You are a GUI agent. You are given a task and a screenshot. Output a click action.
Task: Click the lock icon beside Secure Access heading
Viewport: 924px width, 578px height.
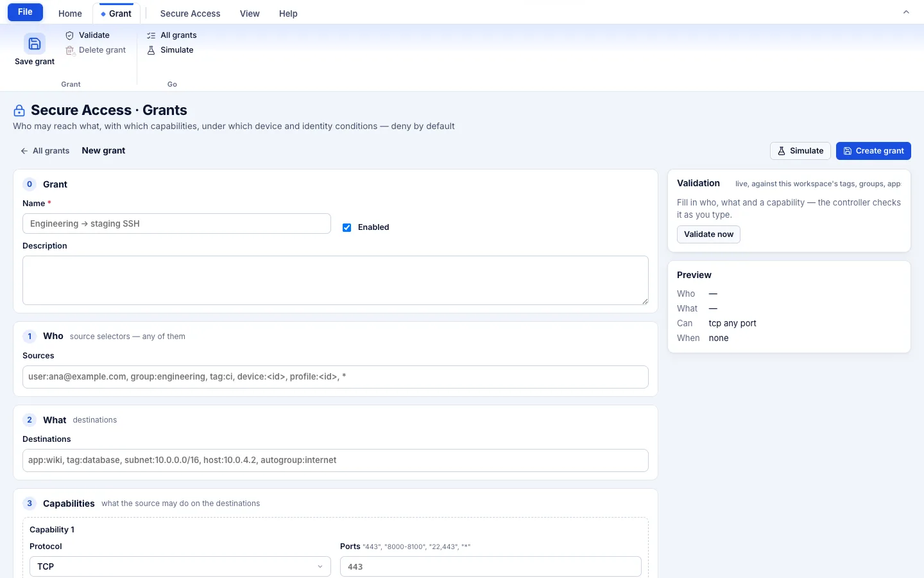19,110
